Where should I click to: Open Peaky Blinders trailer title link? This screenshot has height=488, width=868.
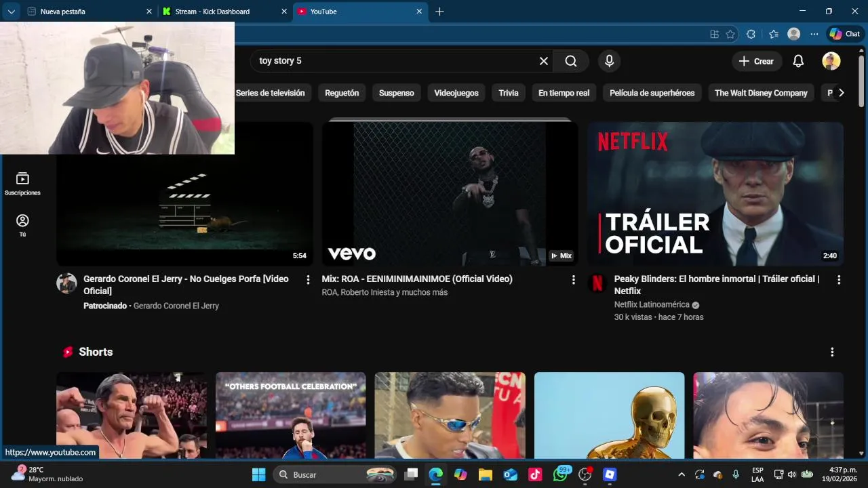click(x=717, y=285)
